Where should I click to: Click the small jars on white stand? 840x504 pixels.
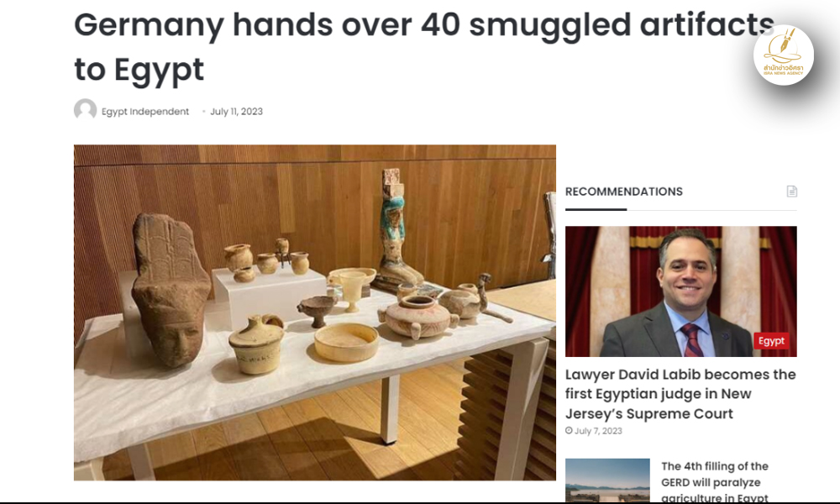coord(267,260)
